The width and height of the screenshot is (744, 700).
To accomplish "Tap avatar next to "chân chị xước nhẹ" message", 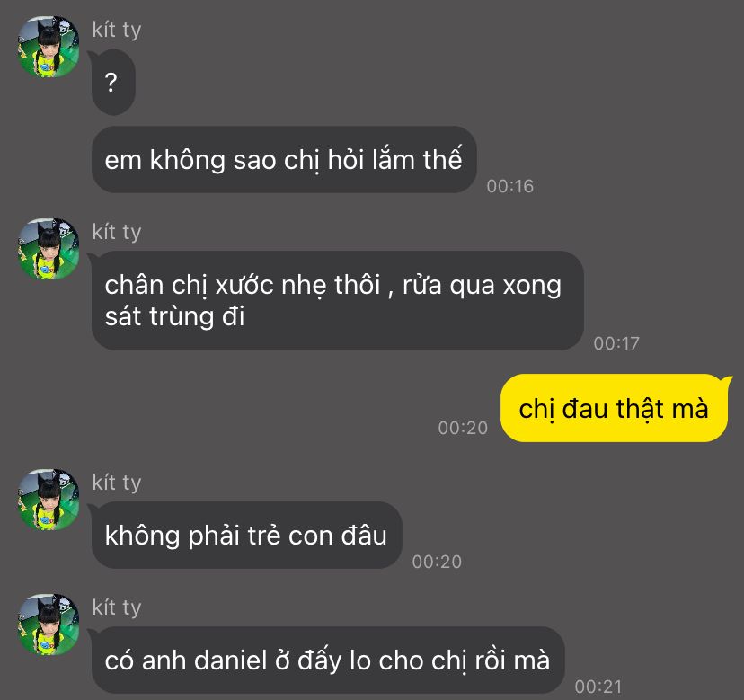I will point(49,249).
